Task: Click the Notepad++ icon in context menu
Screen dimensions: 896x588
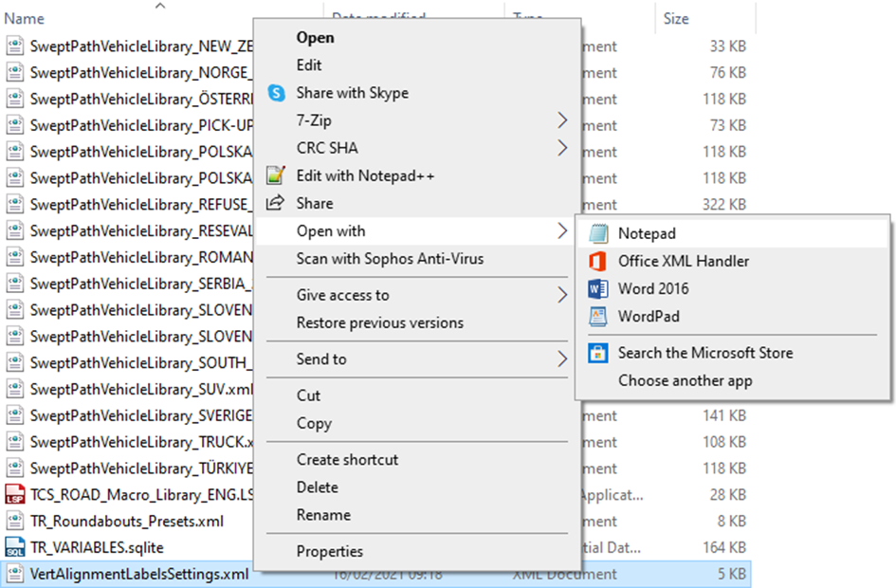Action: click(276, 175)
